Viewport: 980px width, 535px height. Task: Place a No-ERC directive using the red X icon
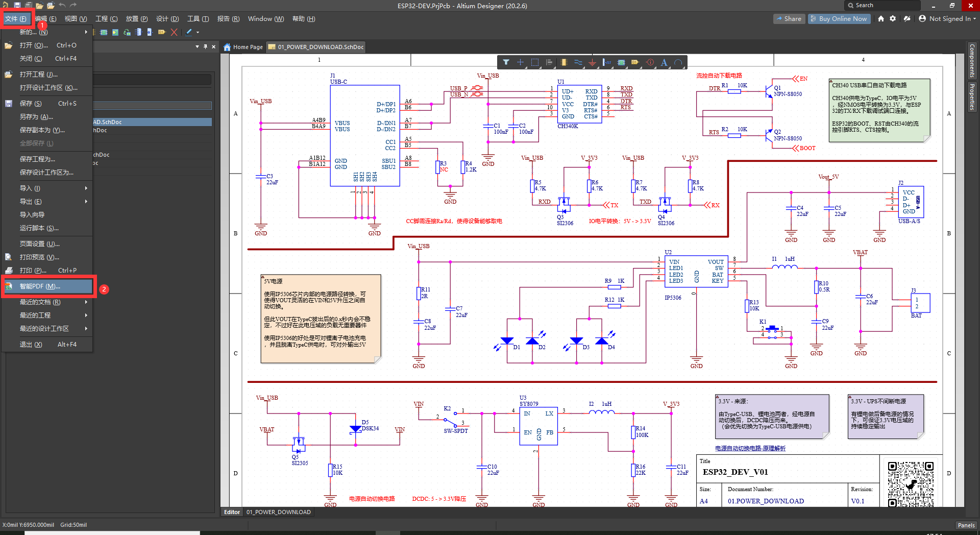[174, 32]
